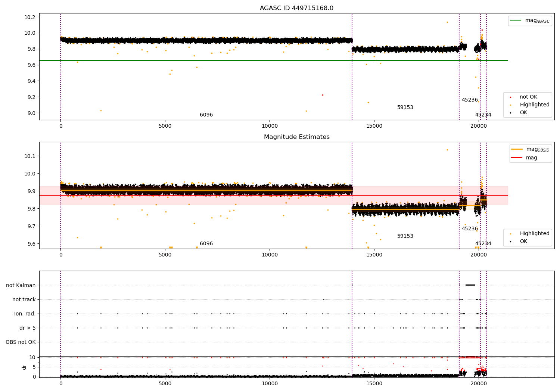Click the '45234' annotation in the top plot
560x392 pixels.
(483, 115)
